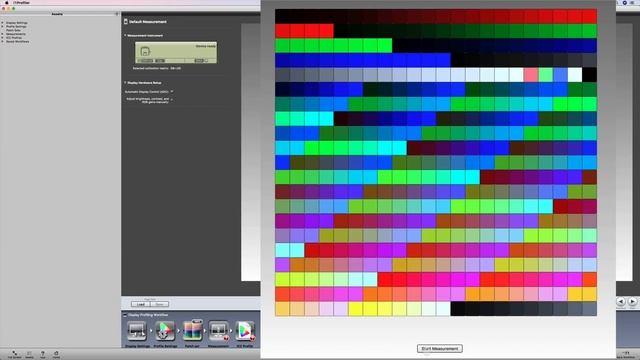This screenshot has width=640, height=360.
Task: Click the Default Measurement title icon
Action: pos(126,22)
